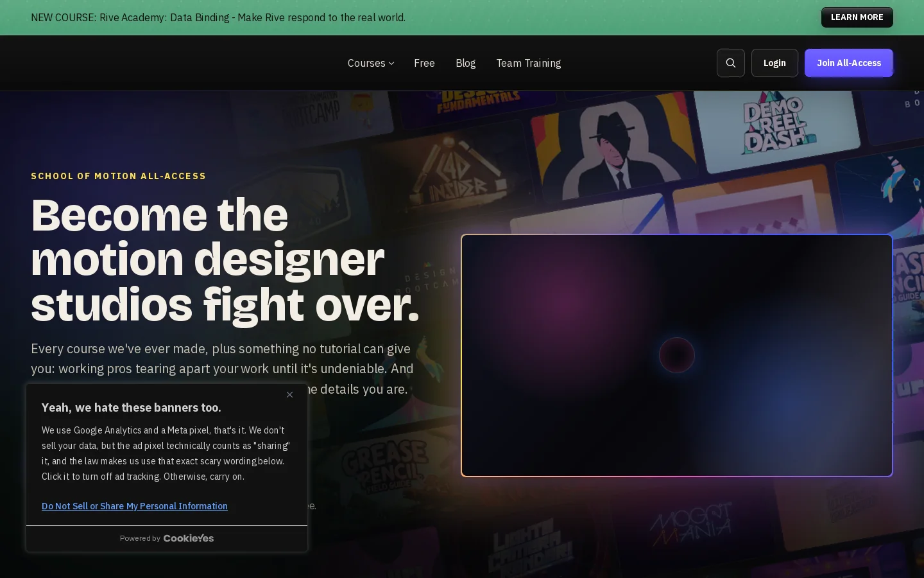
Task: Expand the Courses dropdown menu
Action: pyautogui.click(x=371, y=63)
